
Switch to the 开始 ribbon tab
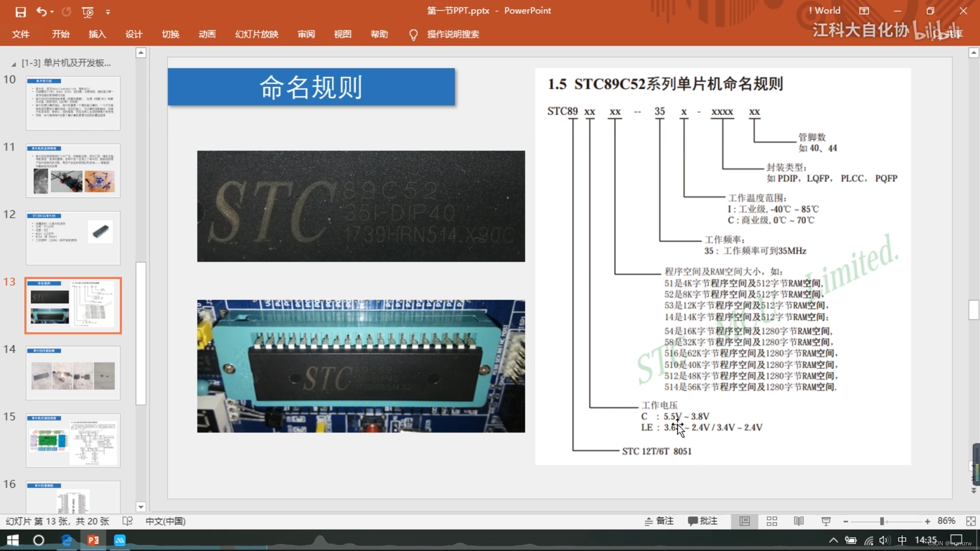click(60, 34)
